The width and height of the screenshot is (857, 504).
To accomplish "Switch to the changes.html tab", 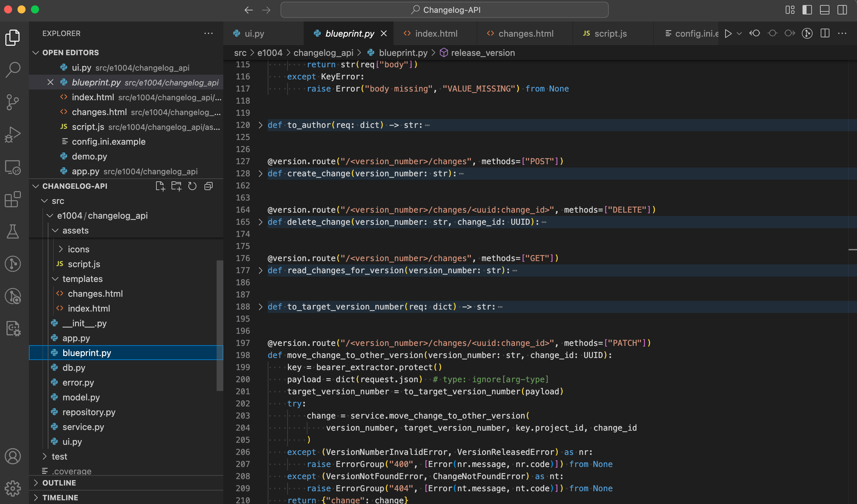I will point(525,33).
